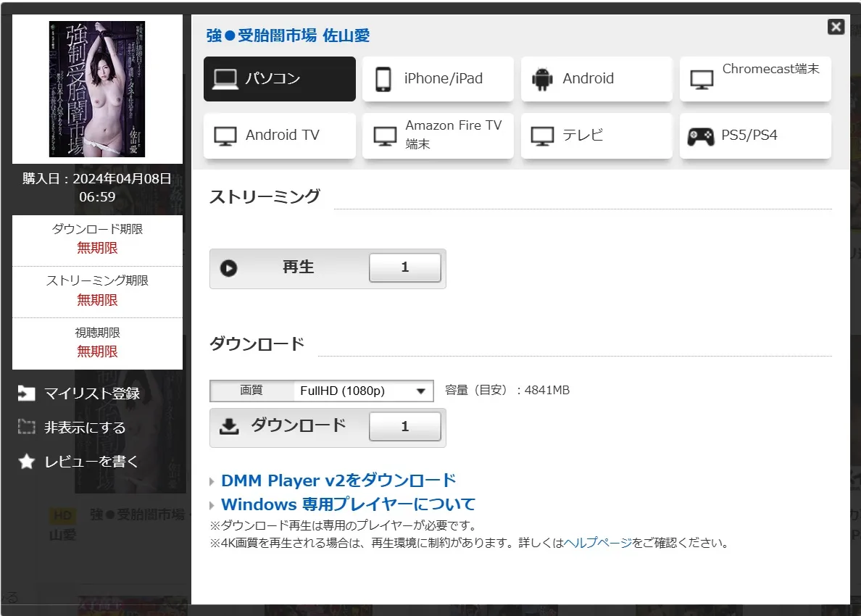Viewport: 861px width, 616px height.
Task: Click マイリスト登録 in the sidebar
Action: point(92,394)
